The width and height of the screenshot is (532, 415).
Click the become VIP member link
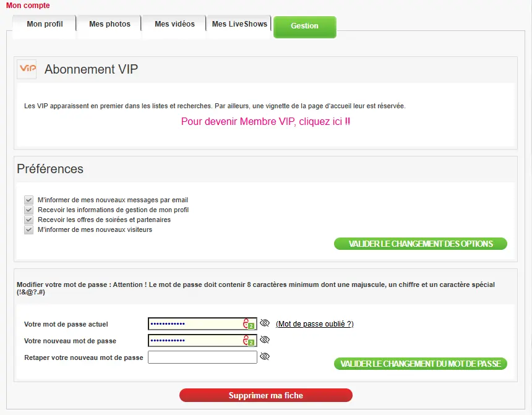pyautogui.click(x=265, y=121)
